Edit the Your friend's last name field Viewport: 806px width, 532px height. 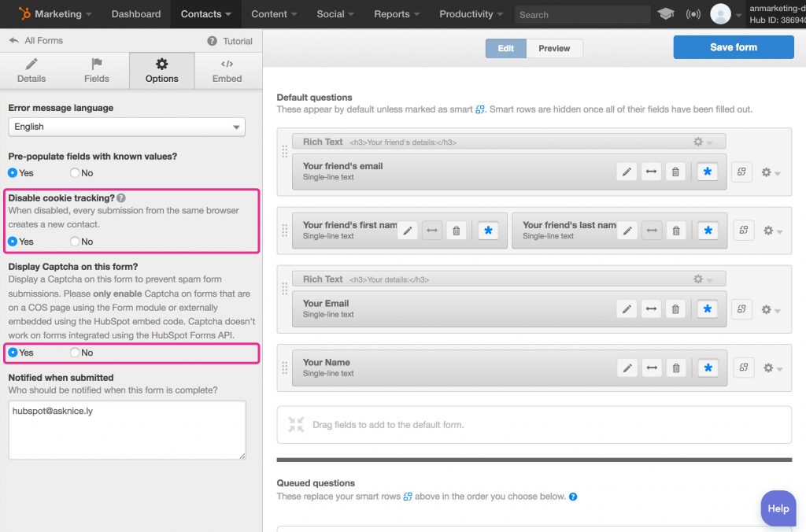click(627, 231)
